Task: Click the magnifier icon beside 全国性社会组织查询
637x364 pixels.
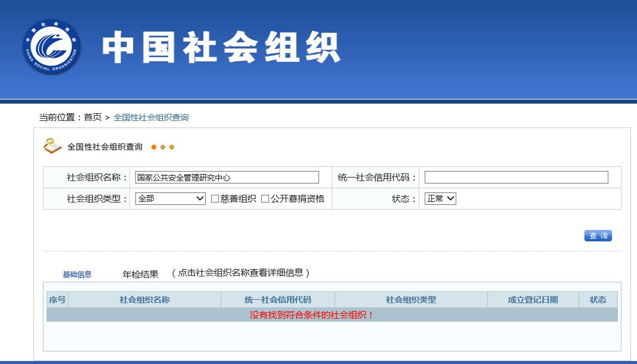Action: (52, 146)
